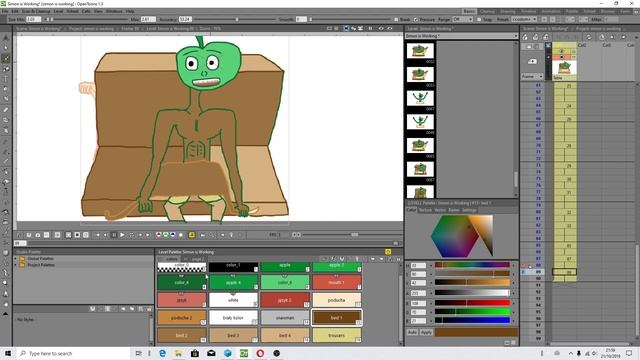Select the Selection tool in left toolbar

click(x=6, y=48)
